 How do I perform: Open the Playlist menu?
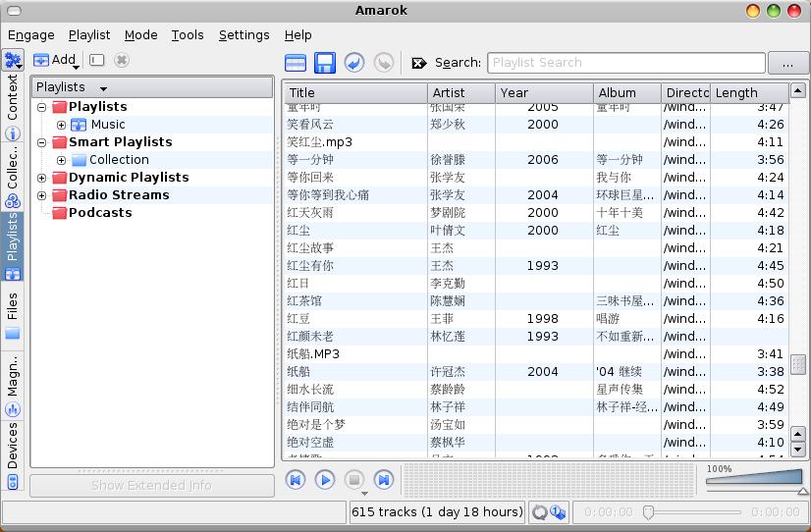[89, 35]
